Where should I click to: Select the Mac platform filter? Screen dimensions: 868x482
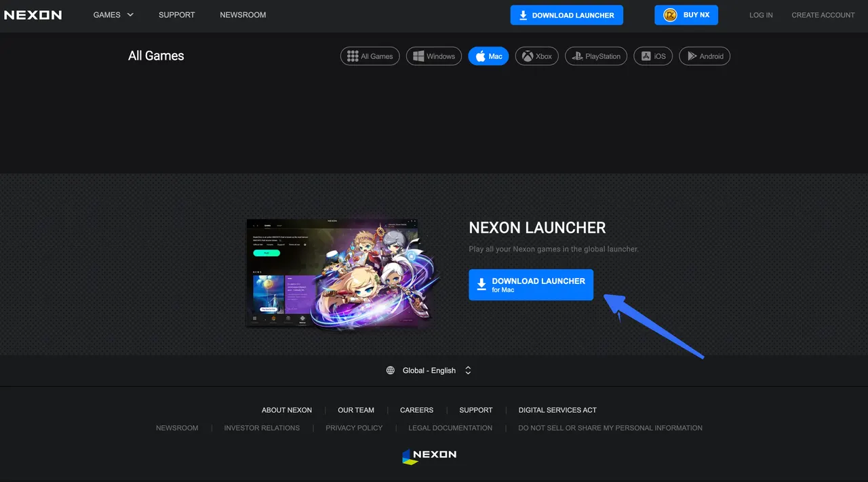(488, 56)
